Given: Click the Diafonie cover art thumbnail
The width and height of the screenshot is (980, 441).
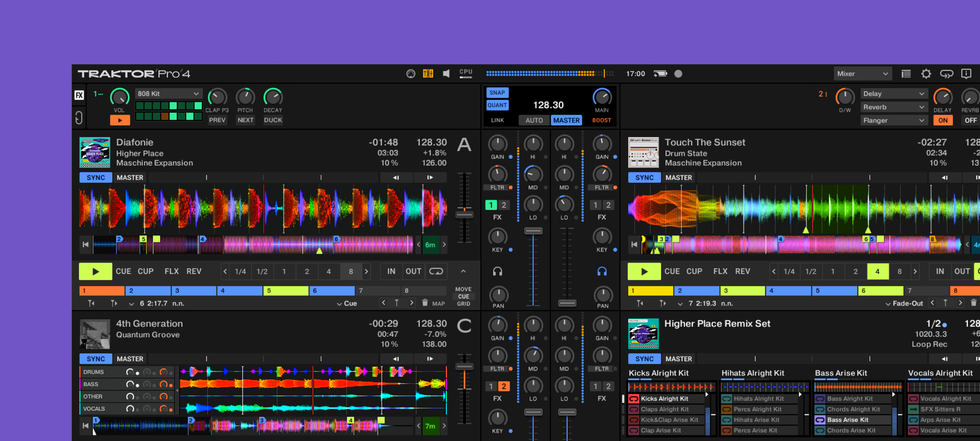Looking at the screenshot, I should [95, 152].
